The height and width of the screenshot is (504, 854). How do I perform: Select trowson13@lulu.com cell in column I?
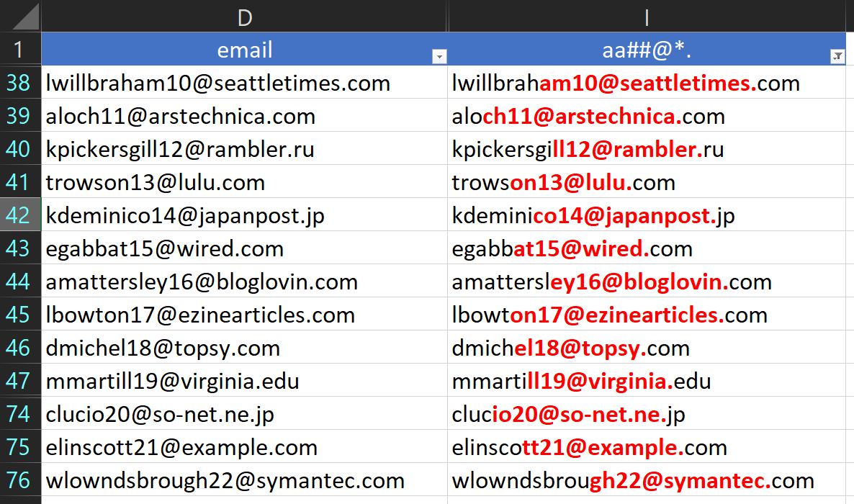click(564, 182)
